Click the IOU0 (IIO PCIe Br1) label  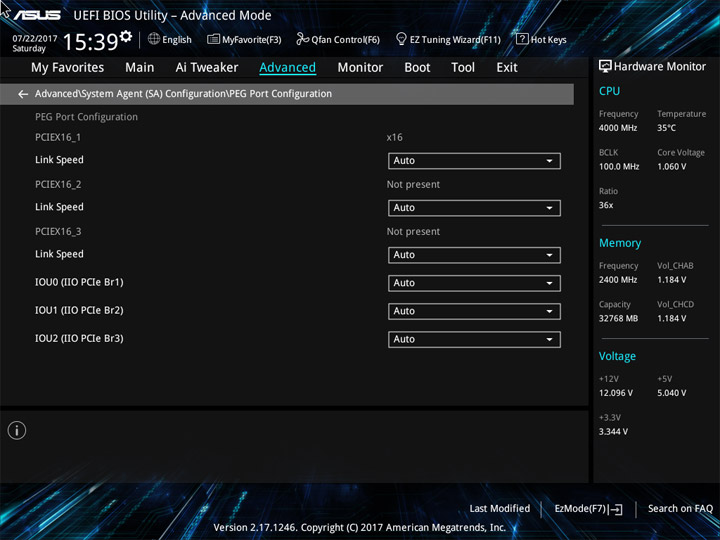tap(79, 282)
